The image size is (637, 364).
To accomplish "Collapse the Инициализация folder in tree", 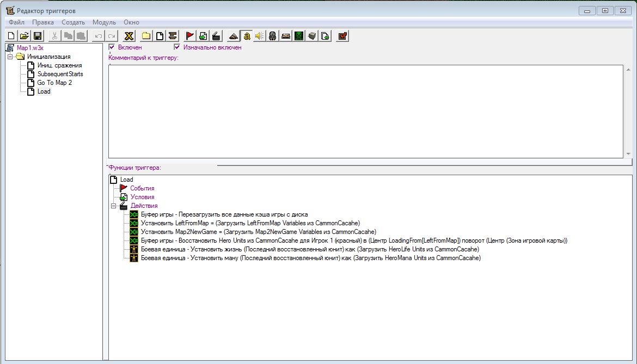I will tap(10, 57).
